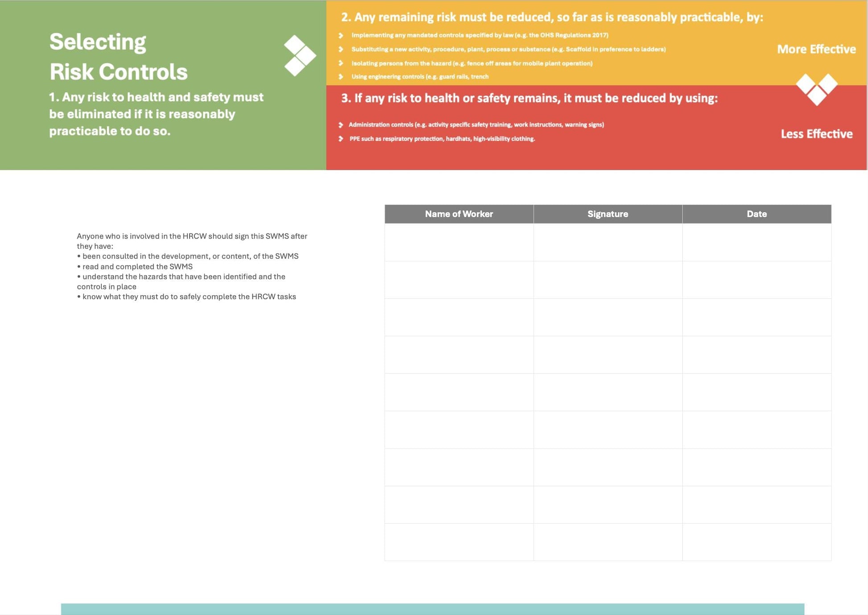Click the 'Selecting Risk Controls' heading
868x615 pixels.
tap(118, 57)
